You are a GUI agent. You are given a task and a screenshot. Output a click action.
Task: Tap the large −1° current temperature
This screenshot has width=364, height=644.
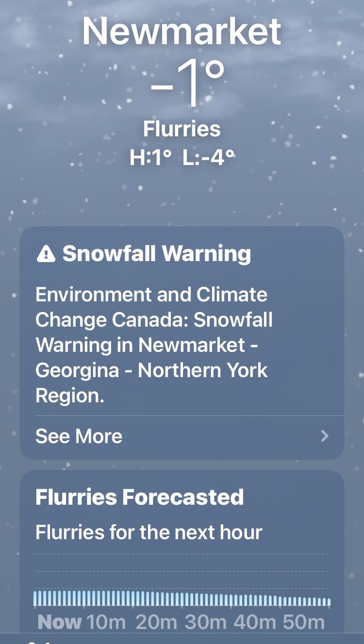point(187,83)
